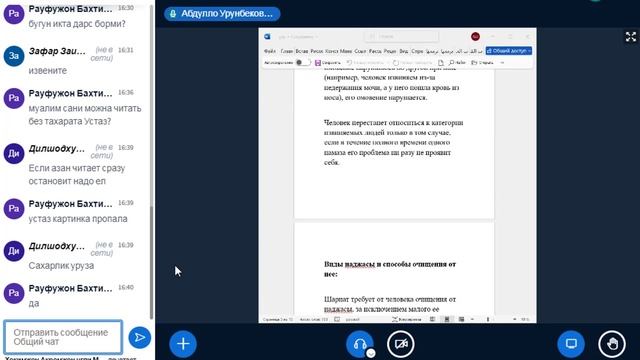The height and width of the screenshot is (360, 640).
Task: Select Print Layout view icon in status bar
Action: tap(447, 319)
